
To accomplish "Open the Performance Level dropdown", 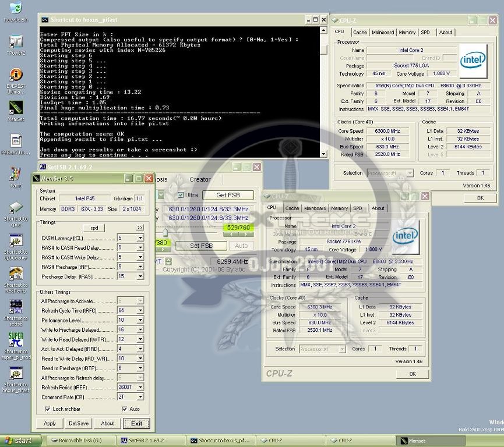I will 140,320.
